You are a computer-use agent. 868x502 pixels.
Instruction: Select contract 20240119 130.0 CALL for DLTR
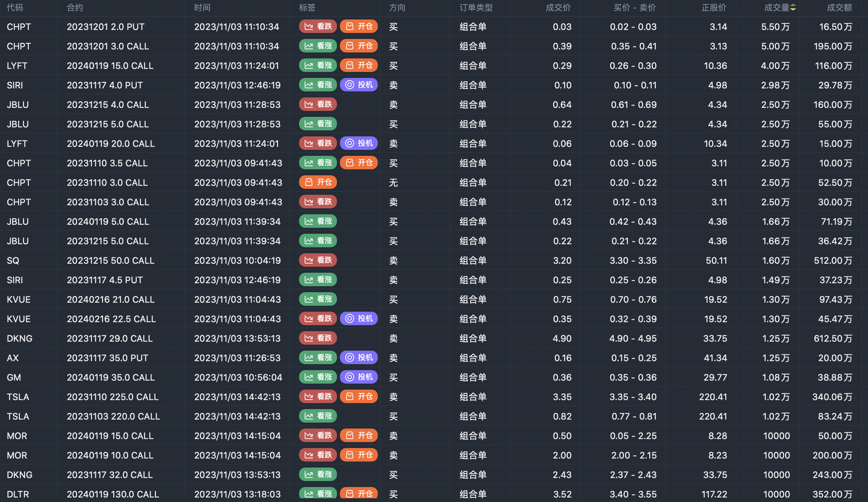(113, 494)
